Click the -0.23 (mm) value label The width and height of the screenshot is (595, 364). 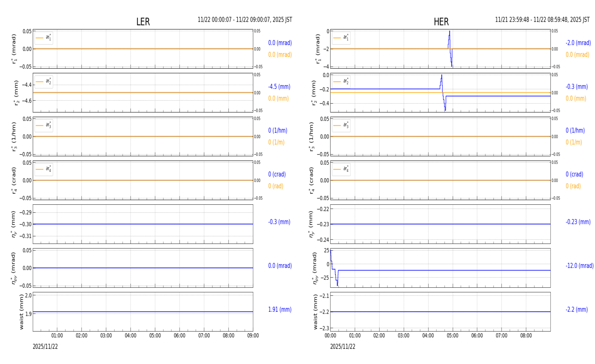click(578, 222)
